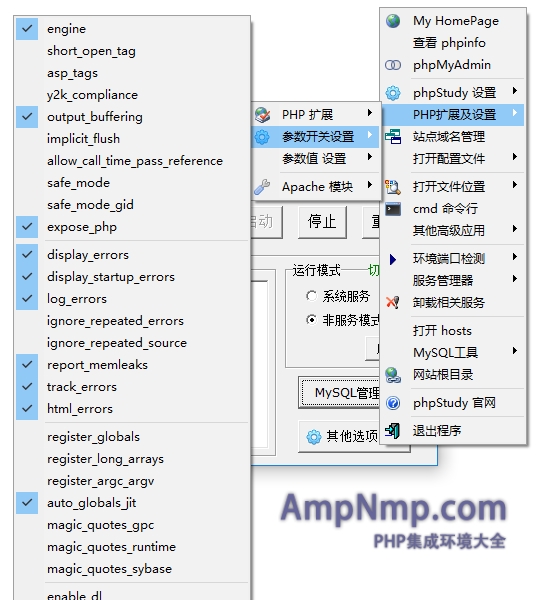The image size is (556, 600).
Task: Expand the 其他高级应用 submenu arrow
Action: 515,228
